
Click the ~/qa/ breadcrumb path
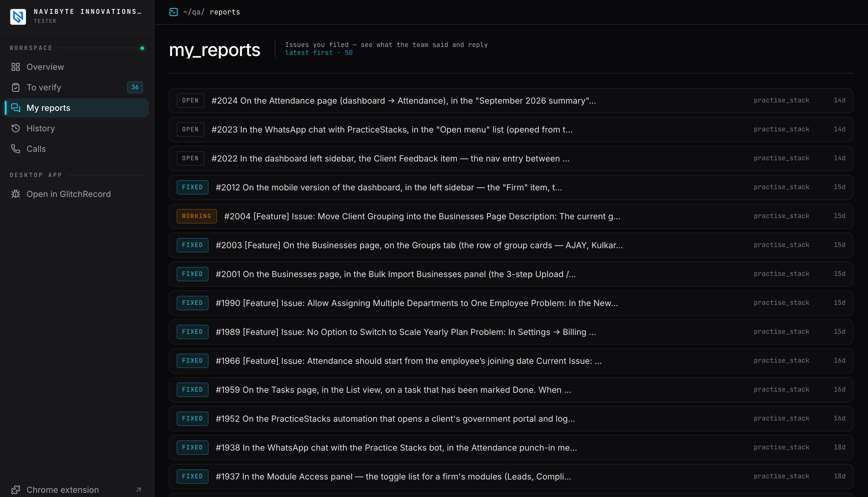pos(193,12)
